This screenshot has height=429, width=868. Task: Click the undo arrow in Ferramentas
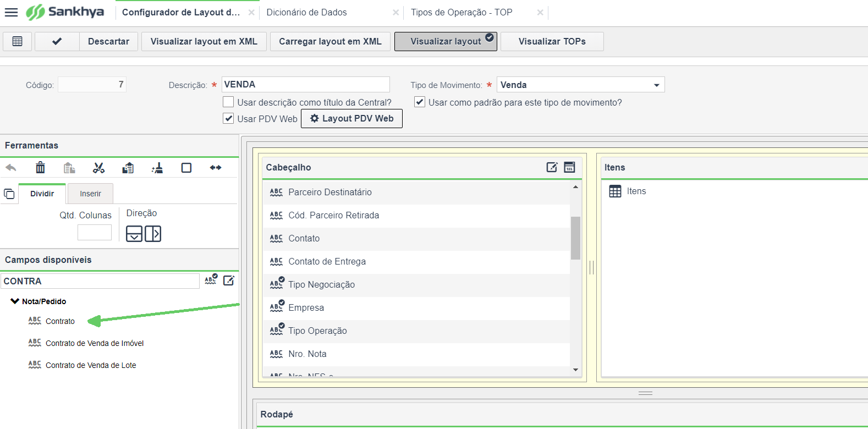(x=11, y=168)
